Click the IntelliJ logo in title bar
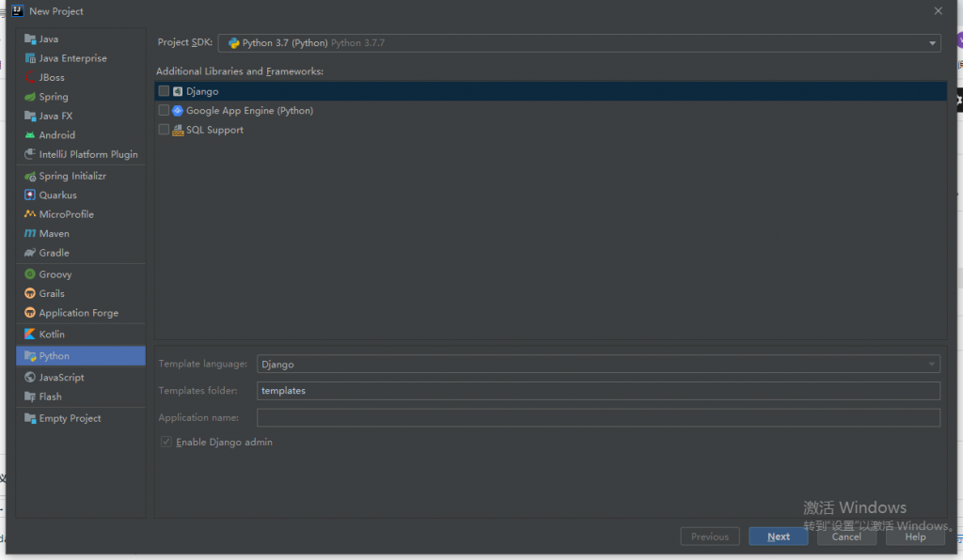The width and height of the screenshot is (963, 560). pos(17,11)
